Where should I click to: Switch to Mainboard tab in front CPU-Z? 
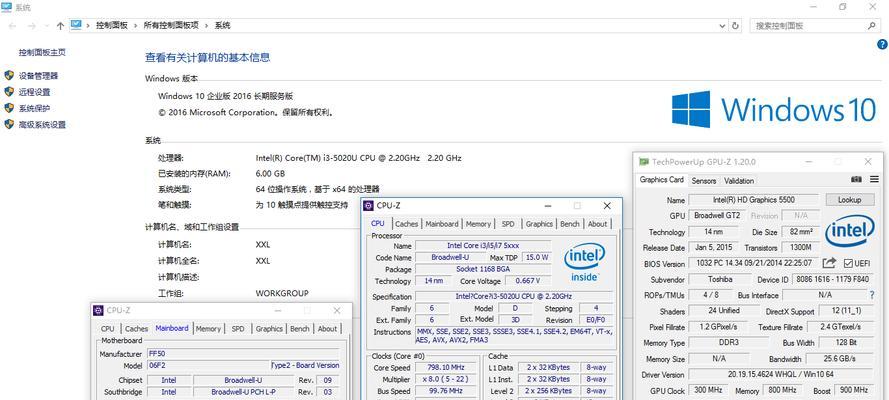click(442, 224)
